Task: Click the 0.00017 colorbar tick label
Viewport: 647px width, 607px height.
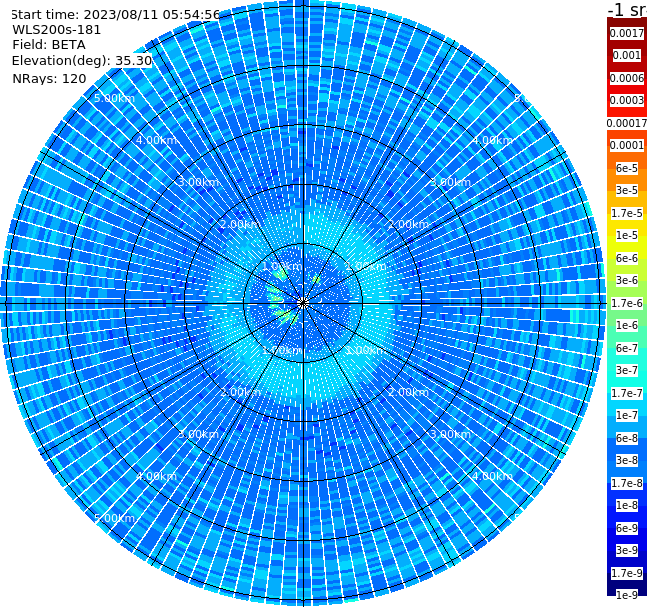Action: [627, 123]
